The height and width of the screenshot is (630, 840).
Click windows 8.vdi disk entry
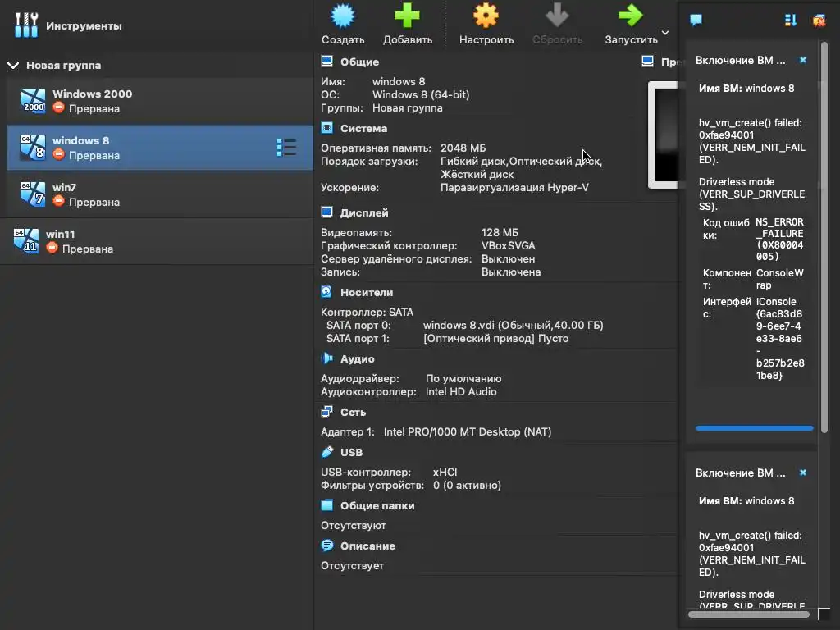click(x=514, y=325)
